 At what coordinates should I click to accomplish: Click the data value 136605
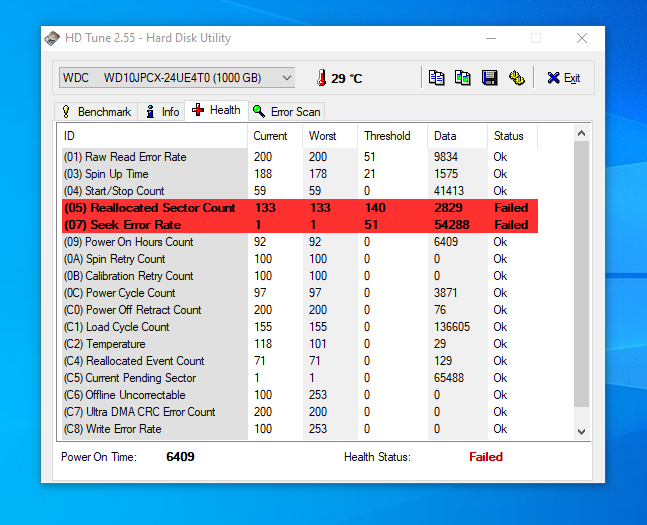[x=452, y=327]
